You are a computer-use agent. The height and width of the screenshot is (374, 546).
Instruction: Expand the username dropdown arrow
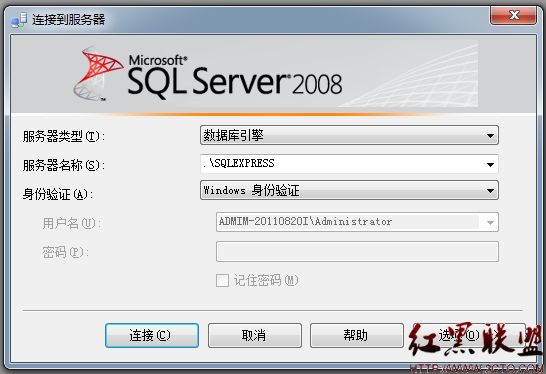click(x=490, y=222)
